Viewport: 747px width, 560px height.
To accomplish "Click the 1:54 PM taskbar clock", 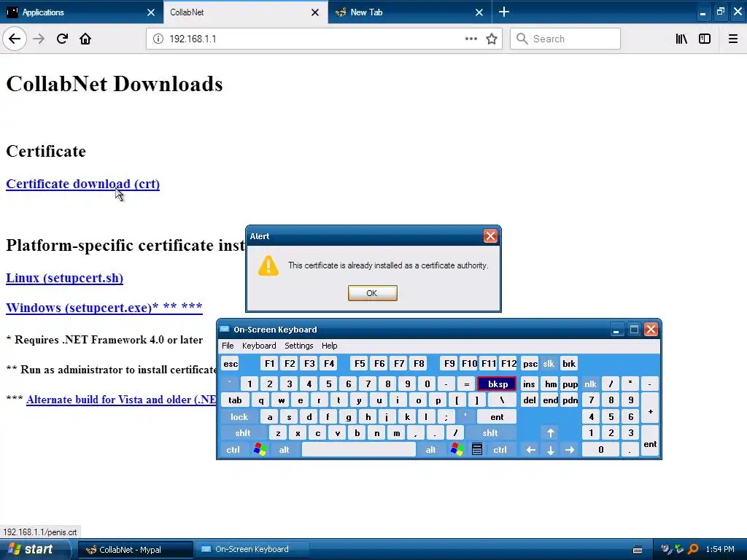I will [x=720, y=550].
